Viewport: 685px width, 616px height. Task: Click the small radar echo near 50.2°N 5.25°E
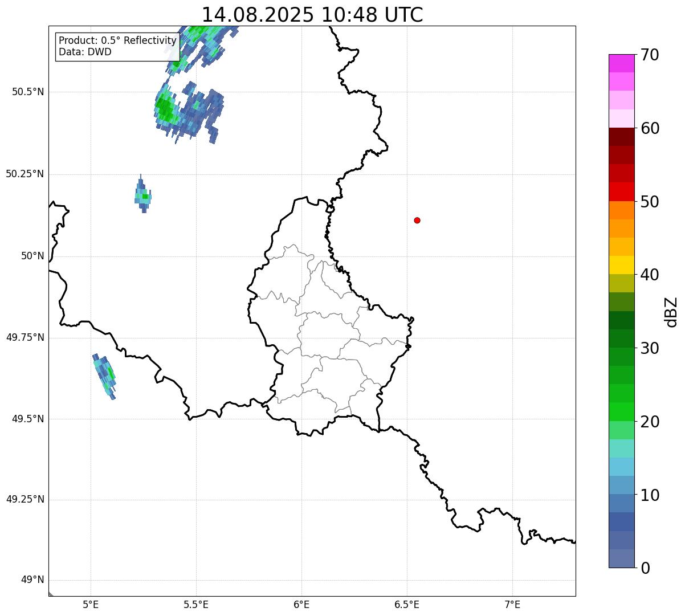[143, 194]
